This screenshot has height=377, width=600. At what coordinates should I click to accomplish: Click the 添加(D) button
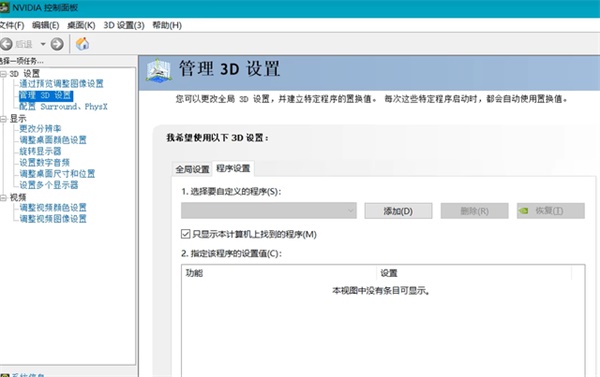398,211
